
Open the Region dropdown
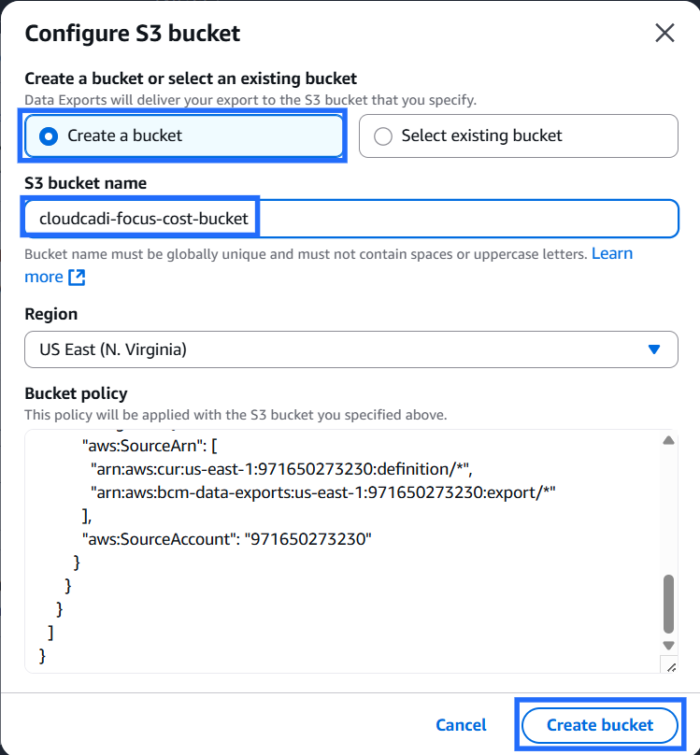(x=350, y=349)
